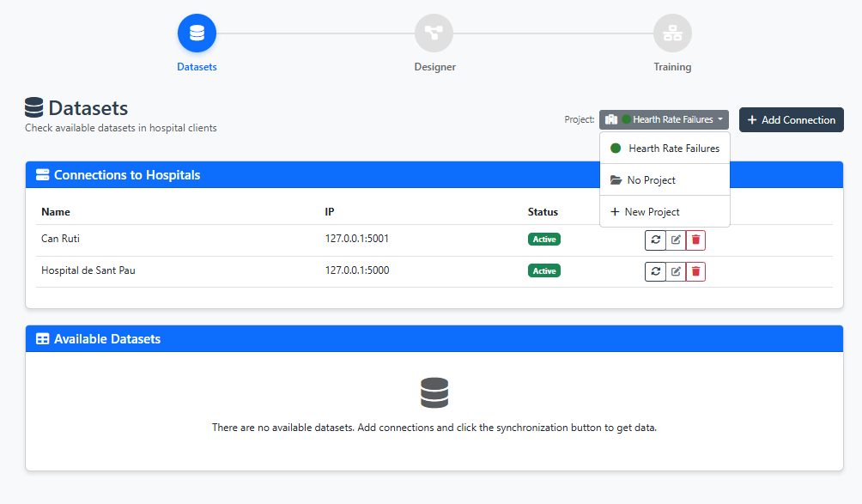Synchronize the Can Ruti connection
862x504 pixels.
point(655,240)
